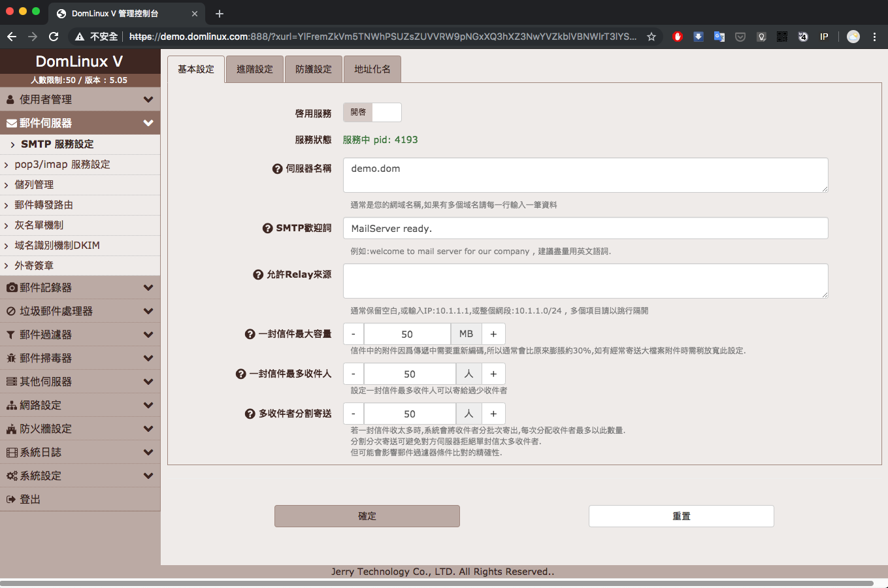This screenshot has width=888, height=588.
Task: Click the 其他伺服器 server icon
Action: [12, 382]
